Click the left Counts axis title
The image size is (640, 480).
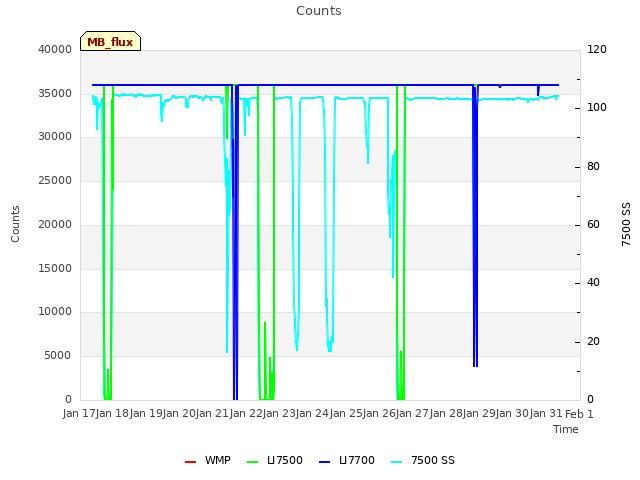click(15, 224)
